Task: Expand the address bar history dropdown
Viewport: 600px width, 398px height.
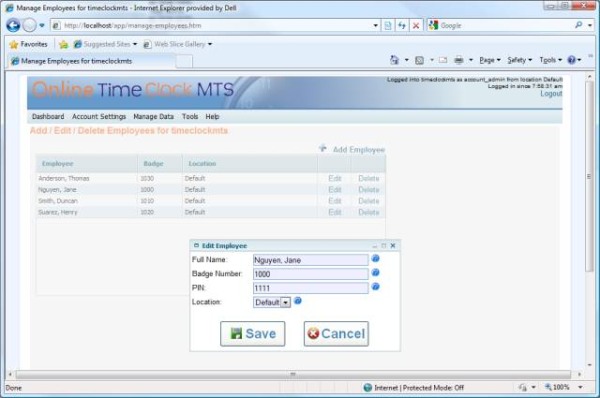Action: [375, 26]
